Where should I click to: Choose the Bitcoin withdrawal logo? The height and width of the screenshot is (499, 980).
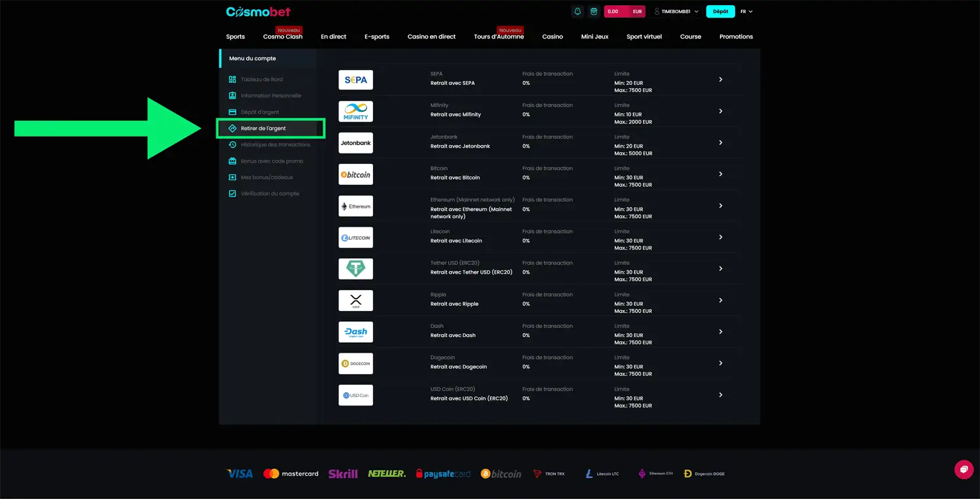pos(355,174)
